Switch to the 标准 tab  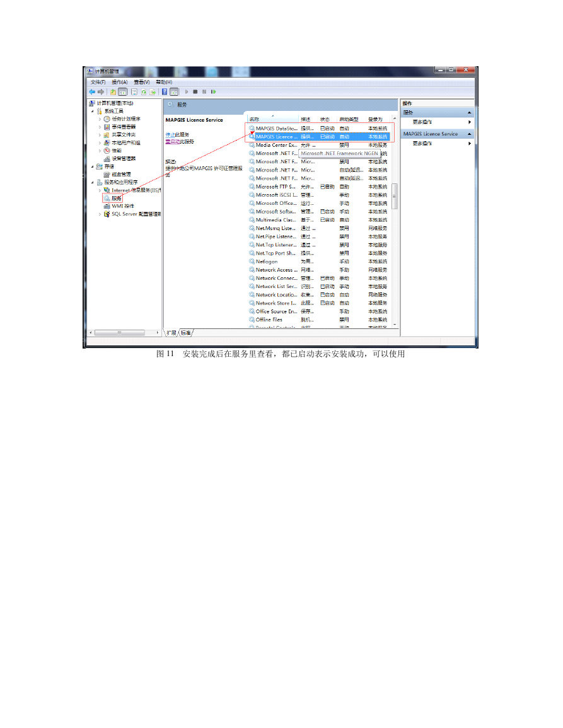[186, 333]
